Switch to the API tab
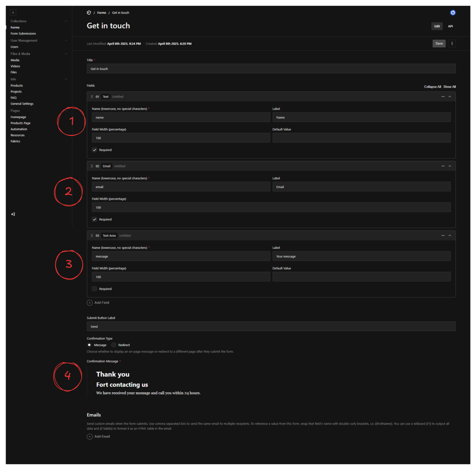The width and height of the screenshot is (476, 470). click(x=450, y=26)
